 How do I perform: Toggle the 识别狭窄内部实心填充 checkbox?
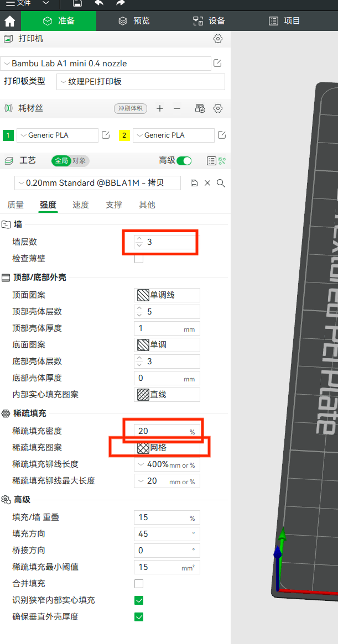pyautogui.click(x=139, y=600)
